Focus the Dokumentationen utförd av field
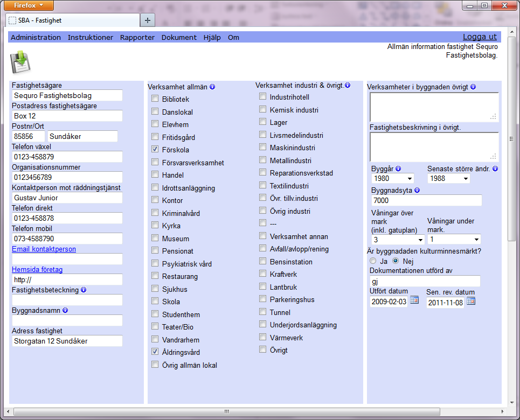Screen dimensions: 520x420 tap(425, 281)
